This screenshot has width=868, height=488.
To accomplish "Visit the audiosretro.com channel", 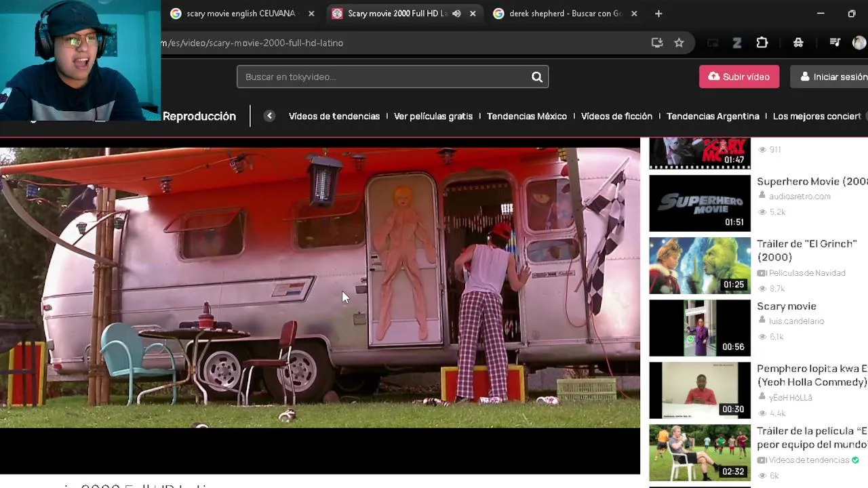I will pos(800,197).
